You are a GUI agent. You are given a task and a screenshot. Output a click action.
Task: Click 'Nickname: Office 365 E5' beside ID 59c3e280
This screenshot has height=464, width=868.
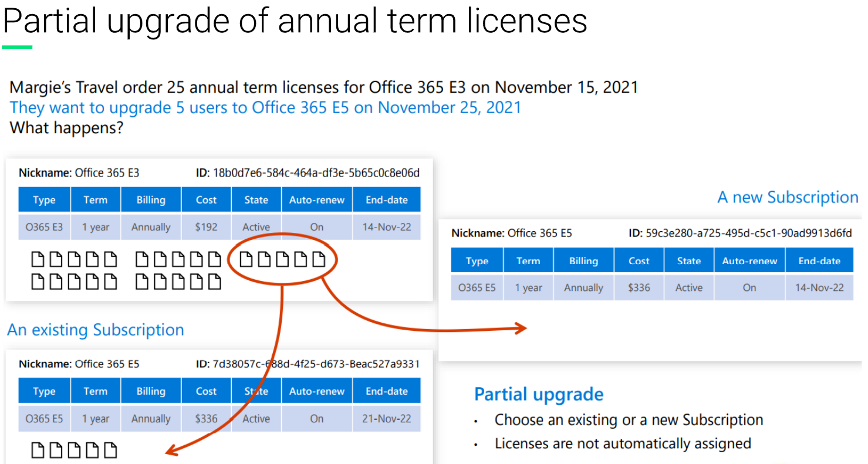[511, 233]
